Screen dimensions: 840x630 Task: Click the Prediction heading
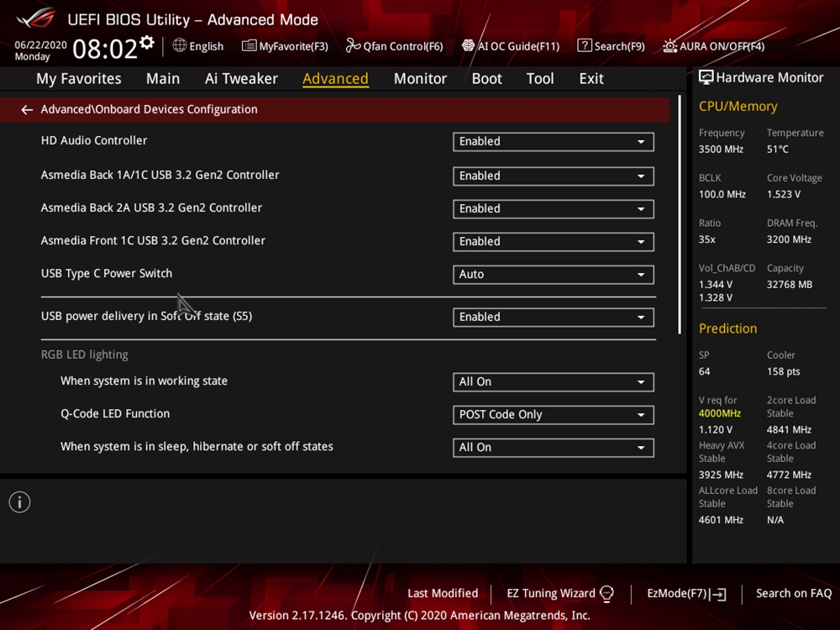pos(727,328)
